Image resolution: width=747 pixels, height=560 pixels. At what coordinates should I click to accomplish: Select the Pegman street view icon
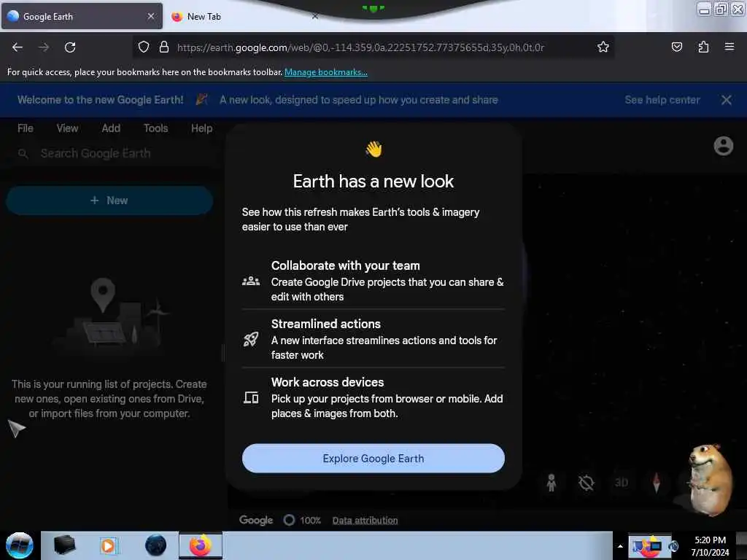pyautogui.click(x=551, y=483)
